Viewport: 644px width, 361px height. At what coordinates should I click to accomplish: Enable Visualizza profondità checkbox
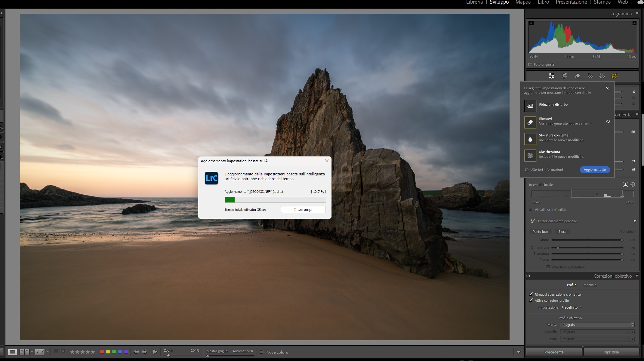tap(531, 209)
